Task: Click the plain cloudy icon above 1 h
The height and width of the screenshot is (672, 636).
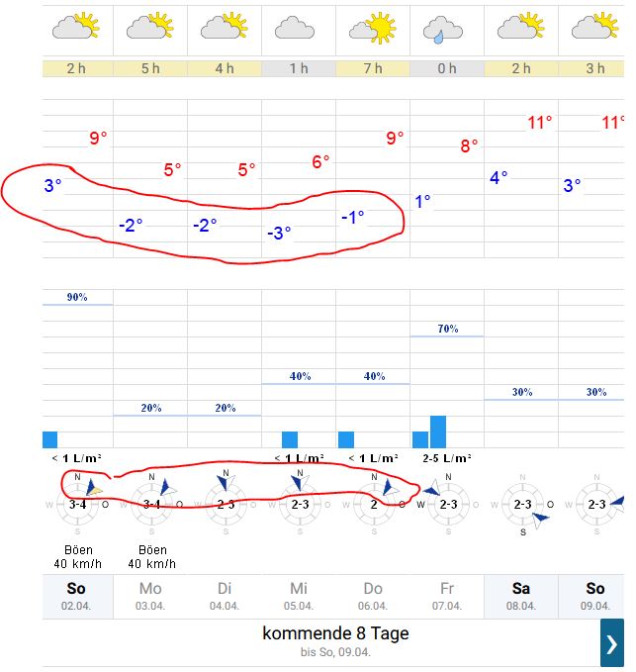Action: (x=299, y=28)
